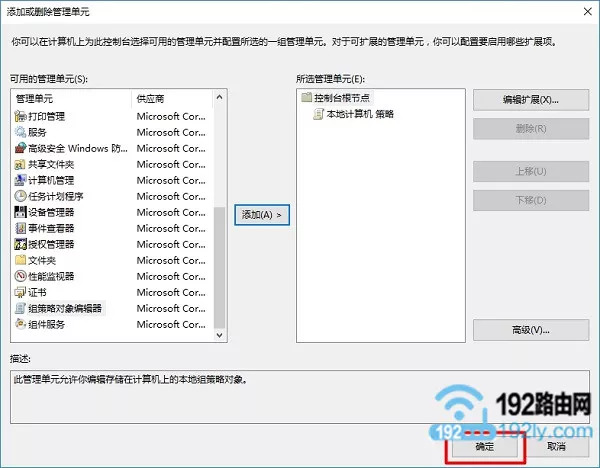Pick 组件服务 snap-in name

point(47,325)
